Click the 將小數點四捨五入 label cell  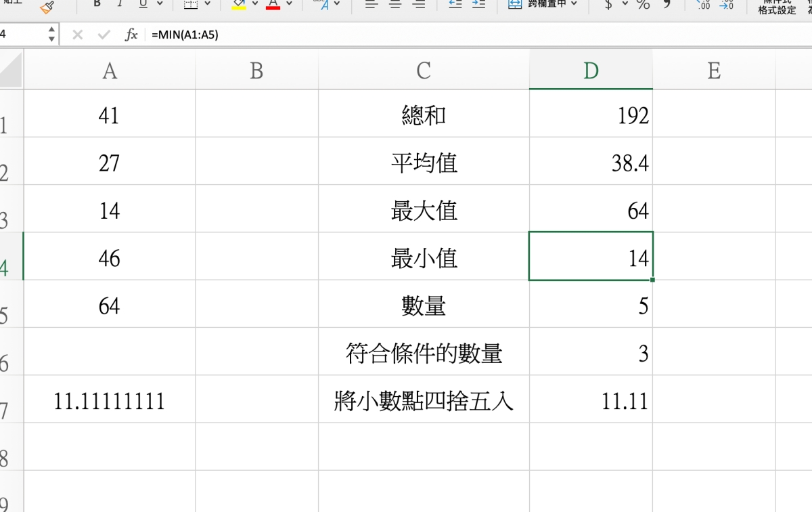pos(424,400)
